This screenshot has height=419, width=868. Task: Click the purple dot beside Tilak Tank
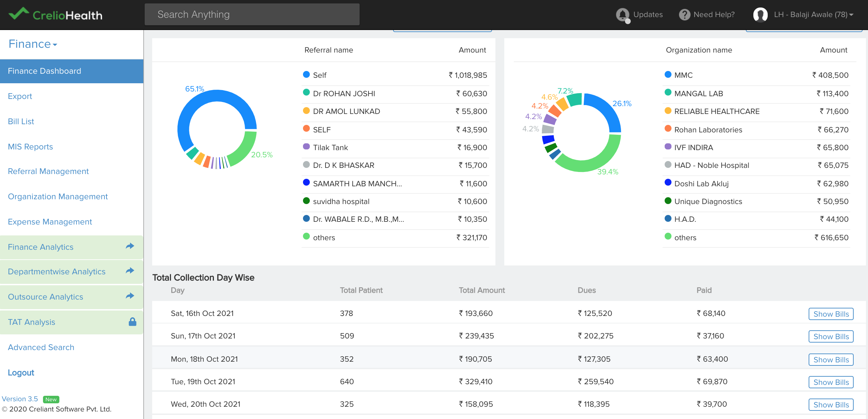click(x=306, y=146)
